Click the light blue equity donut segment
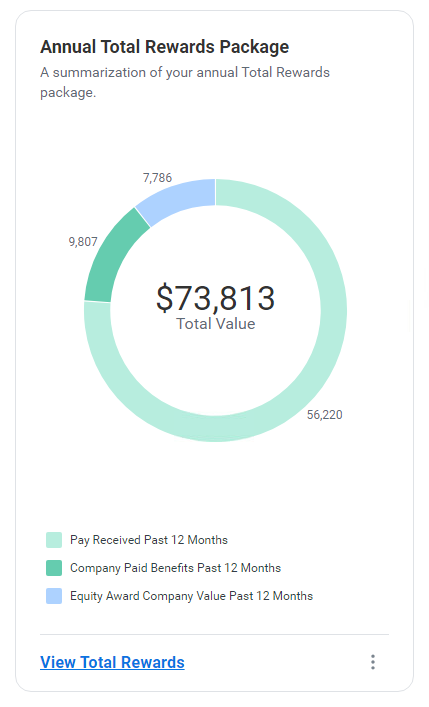 (178, 198)
